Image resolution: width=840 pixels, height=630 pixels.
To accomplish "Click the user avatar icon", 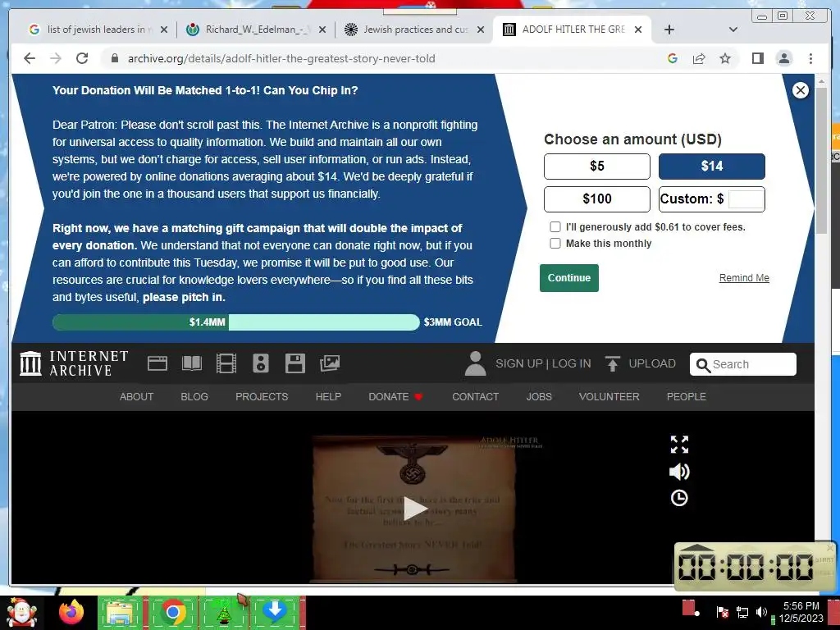I will pyautogui.click(x=475, y=363).
